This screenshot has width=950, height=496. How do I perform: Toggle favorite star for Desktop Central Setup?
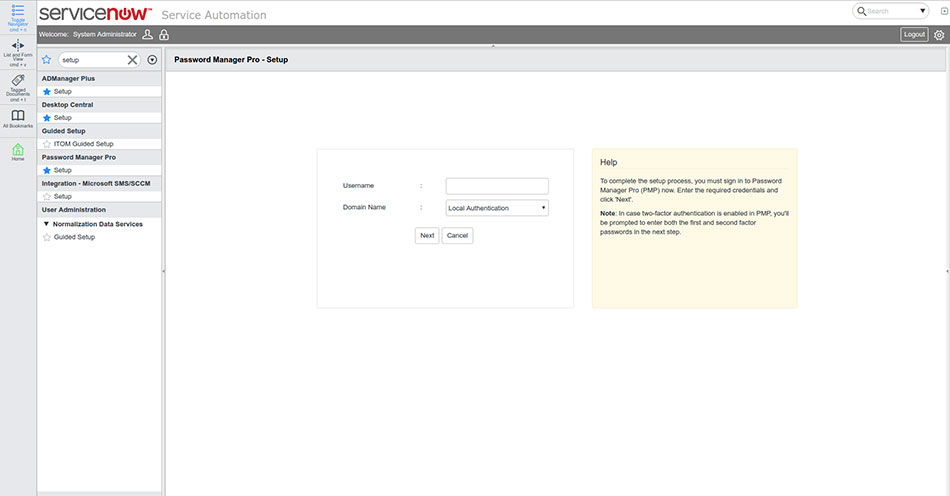pos(47,117)
